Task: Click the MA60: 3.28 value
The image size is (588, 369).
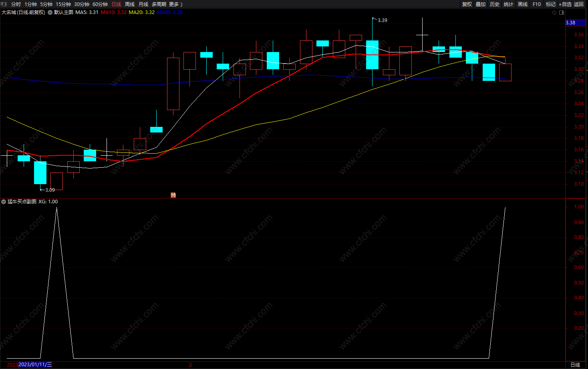Action: (x=169, y=12)
